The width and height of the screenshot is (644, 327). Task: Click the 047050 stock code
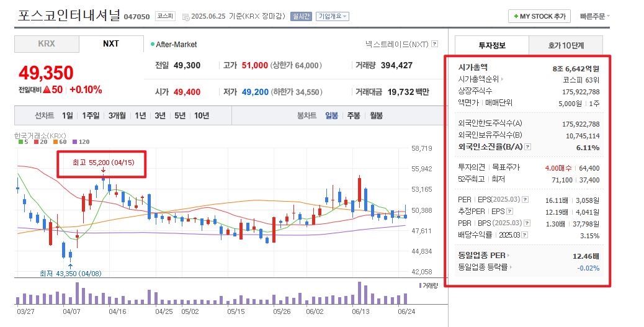click(x=136, y=17)
